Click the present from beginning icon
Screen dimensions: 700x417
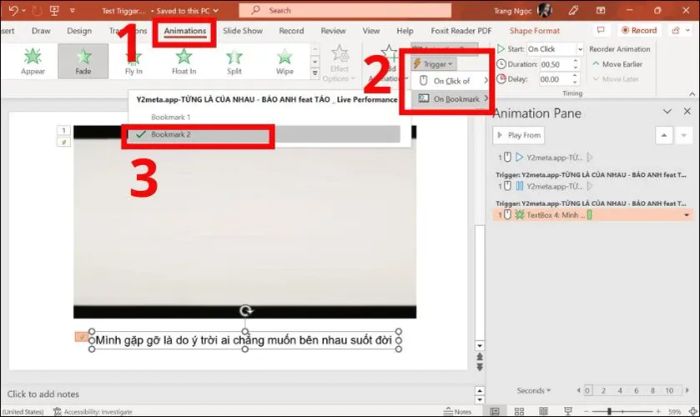[54, 10]
